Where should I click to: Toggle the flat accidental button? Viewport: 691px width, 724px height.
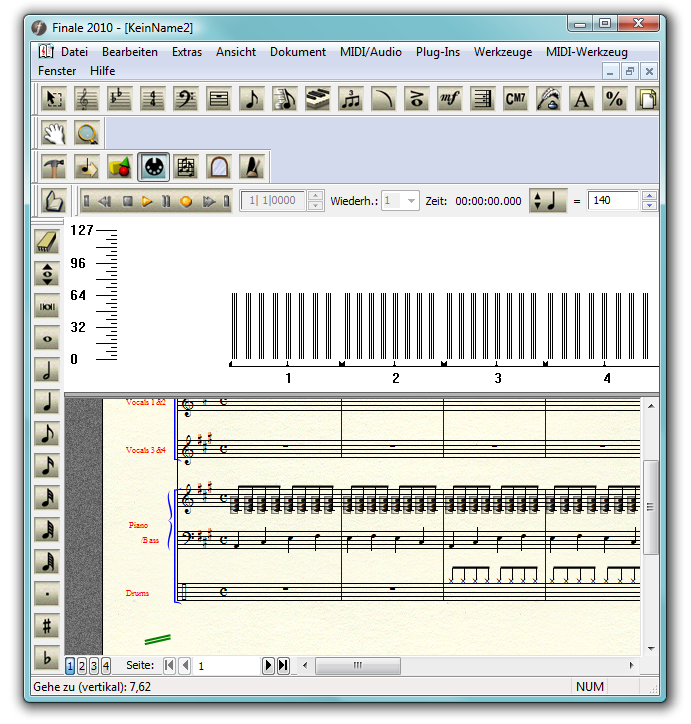47,658
